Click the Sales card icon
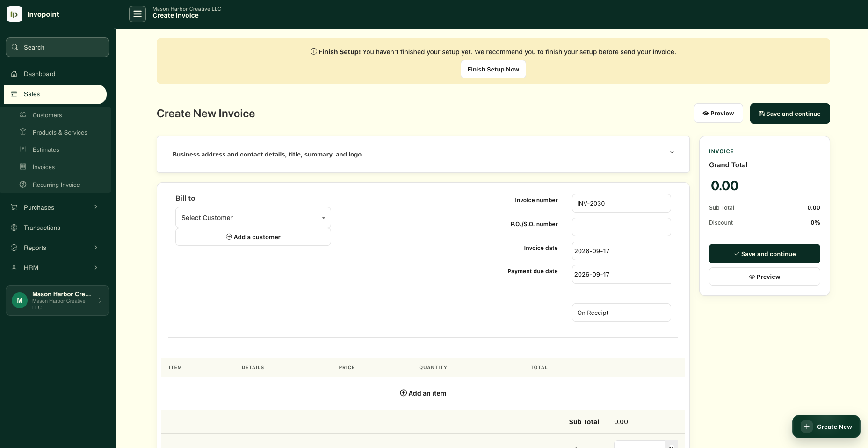Image resolution: width=868 pixels, height=448 pixels. click(x=14, y=94)
